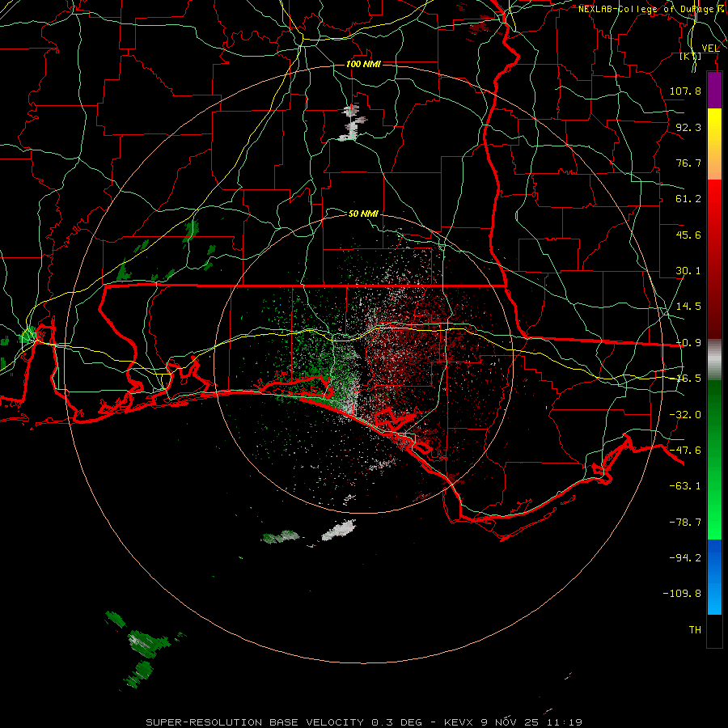Click the yellow-orange segment of the color bar
Screen dimensions: 728x728
(714, 144)
